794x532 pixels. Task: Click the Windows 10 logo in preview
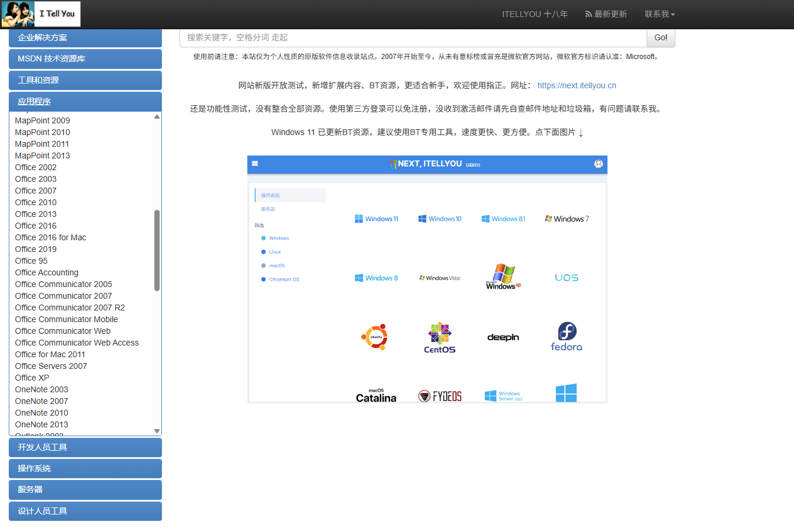pos(440,219)
